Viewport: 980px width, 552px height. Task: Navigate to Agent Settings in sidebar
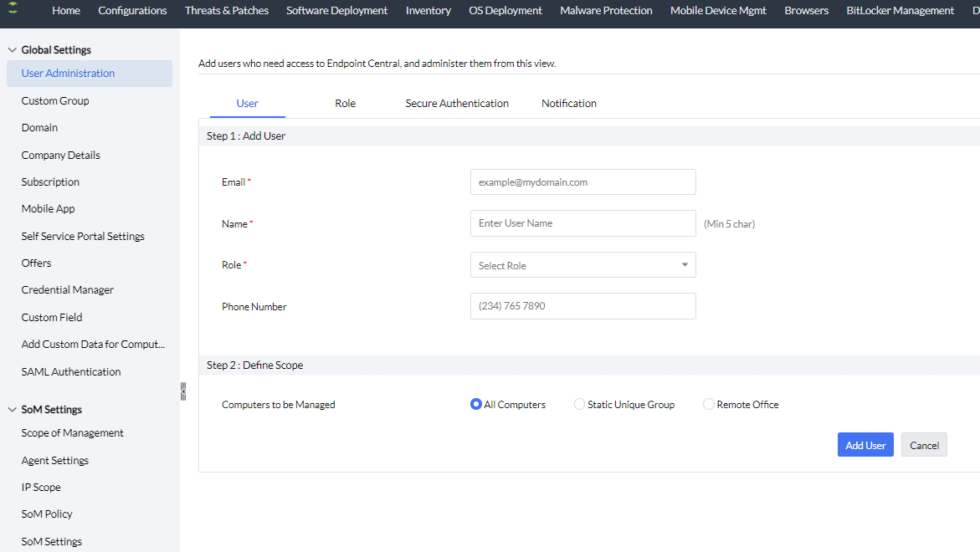tap(55, 461)
